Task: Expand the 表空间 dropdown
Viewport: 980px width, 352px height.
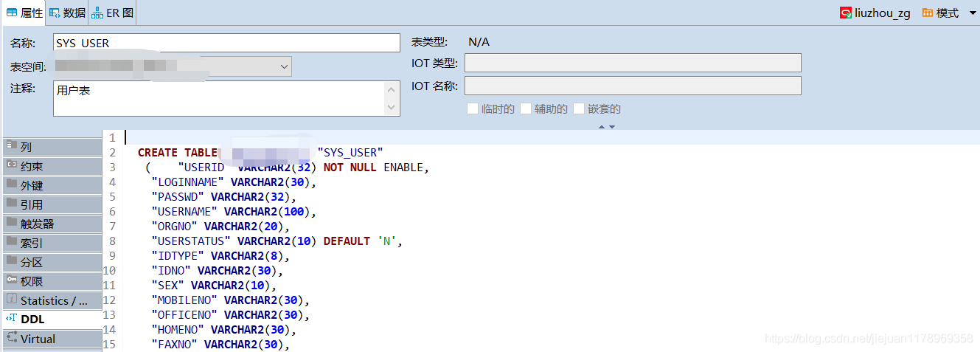Action: click(284, 66)
